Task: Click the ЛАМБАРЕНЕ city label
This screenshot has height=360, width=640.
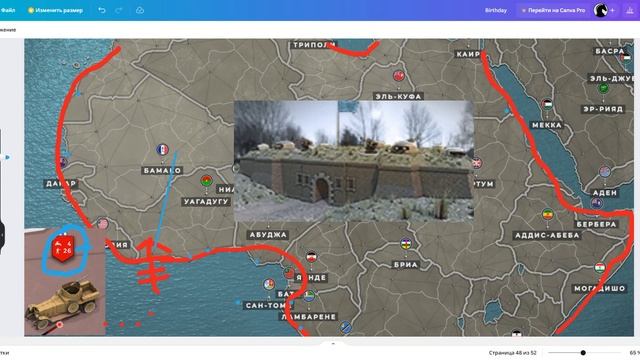Action: point(309,316)
